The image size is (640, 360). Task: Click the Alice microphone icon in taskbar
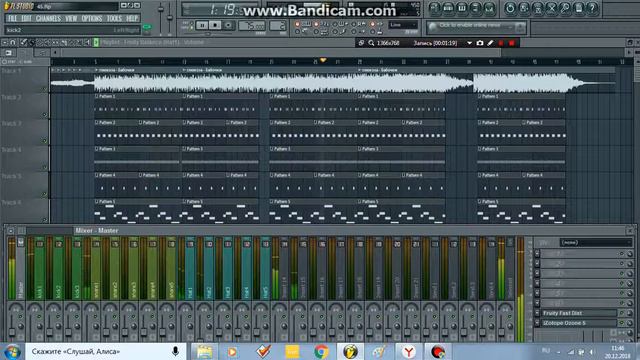[x=175, y=351]
